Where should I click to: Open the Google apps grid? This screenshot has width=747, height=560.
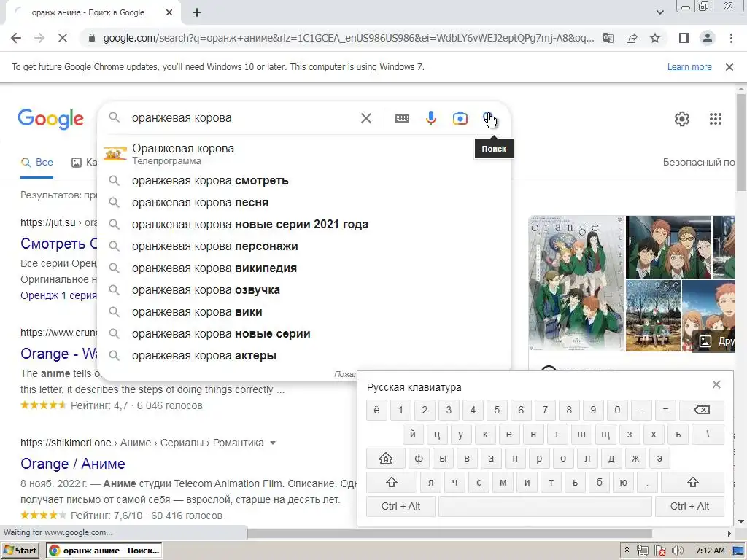(x=716, y=119)
